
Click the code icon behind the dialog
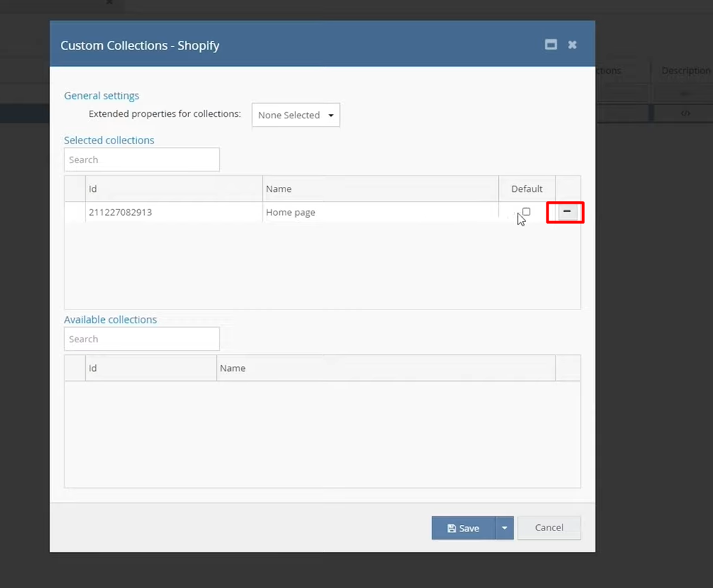(x=685, y=113)
